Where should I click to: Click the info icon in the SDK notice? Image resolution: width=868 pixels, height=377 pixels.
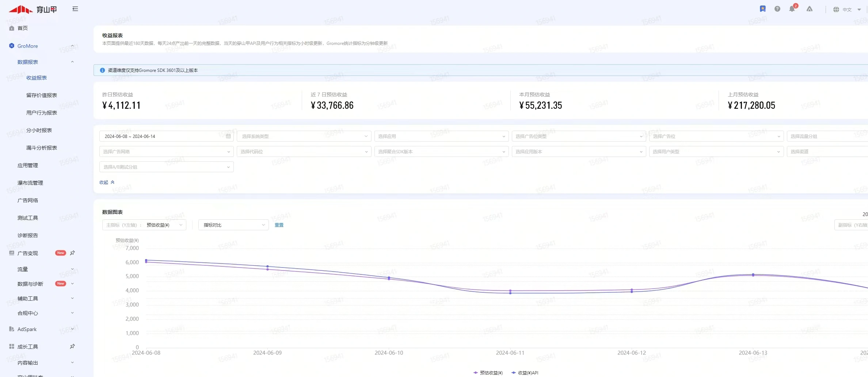click(x=102, y=70)
